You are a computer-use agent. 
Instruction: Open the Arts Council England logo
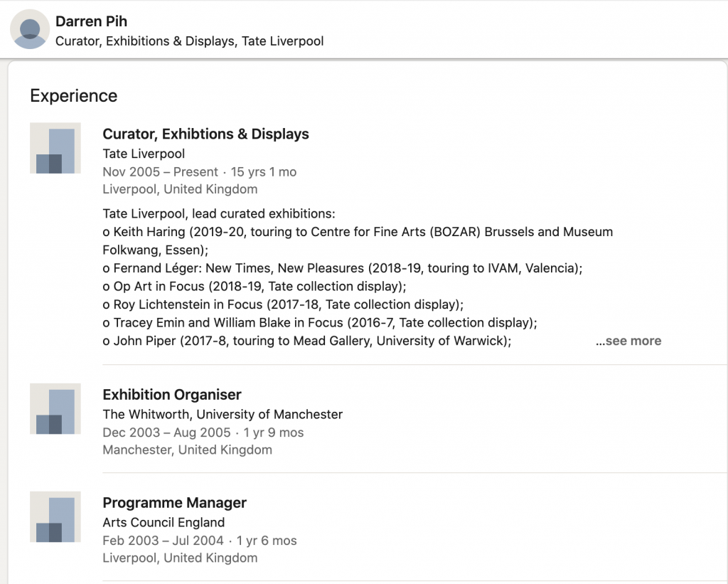55,516
